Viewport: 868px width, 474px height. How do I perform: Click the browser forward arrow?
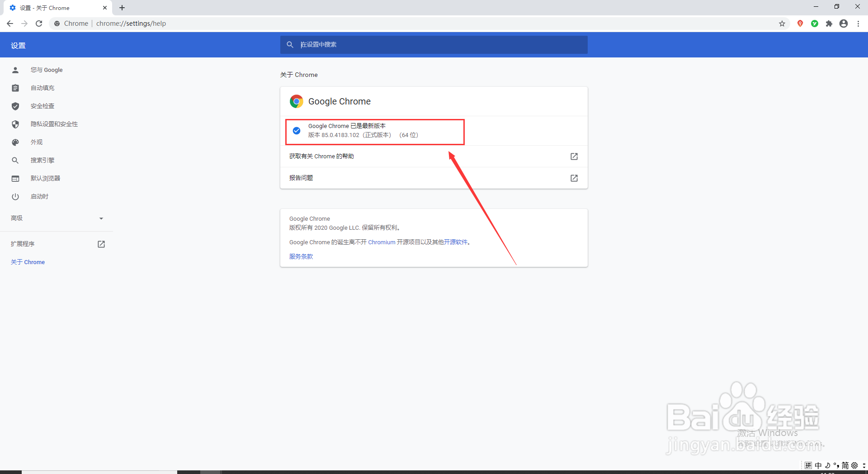point(24,24)
